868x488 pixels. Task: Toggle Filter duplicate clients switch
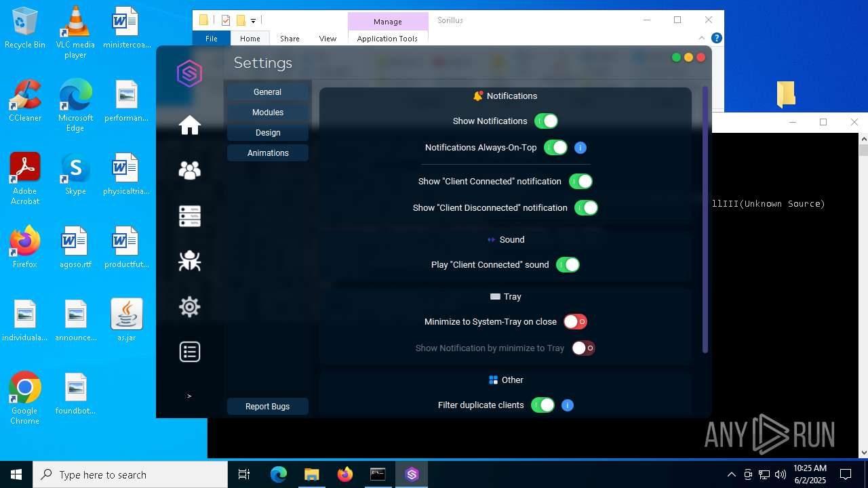[x=542, y=405]
